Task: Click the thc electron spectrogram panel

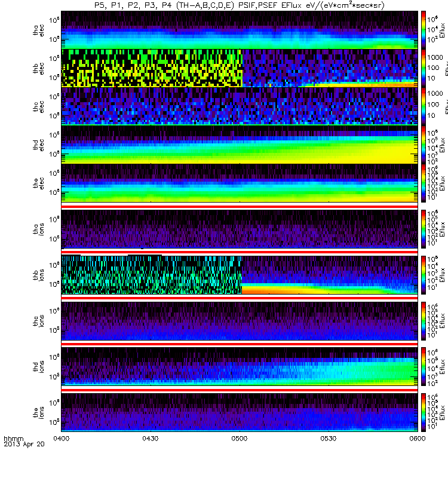Action: click(240, 107)
